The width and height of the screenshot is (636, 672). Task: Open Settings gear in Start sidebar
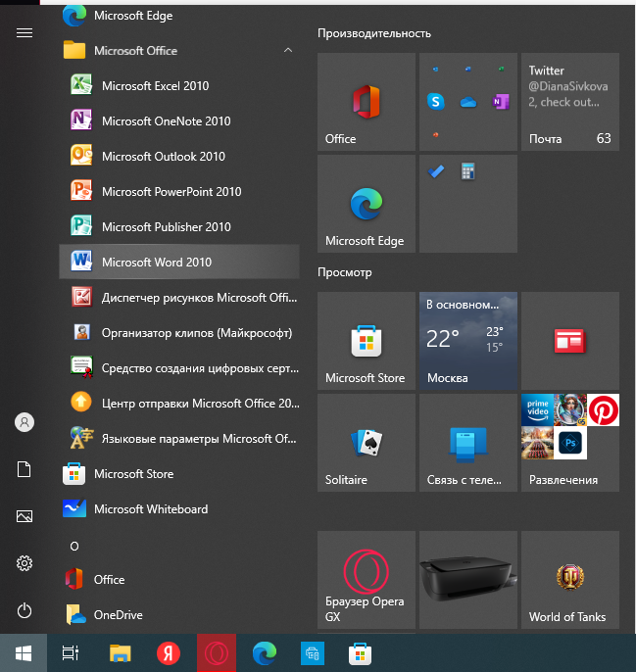pos(24,563)
